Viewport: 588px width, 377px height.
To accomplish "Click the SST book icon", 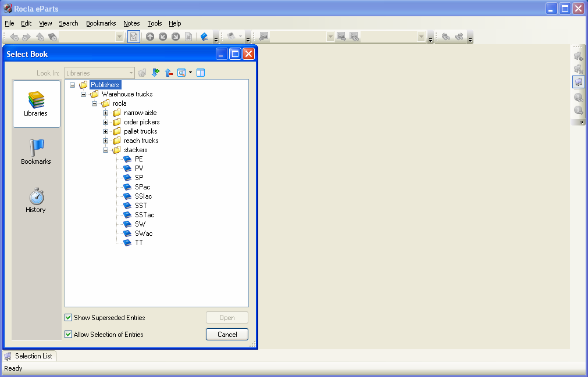I will pos(127,206).
